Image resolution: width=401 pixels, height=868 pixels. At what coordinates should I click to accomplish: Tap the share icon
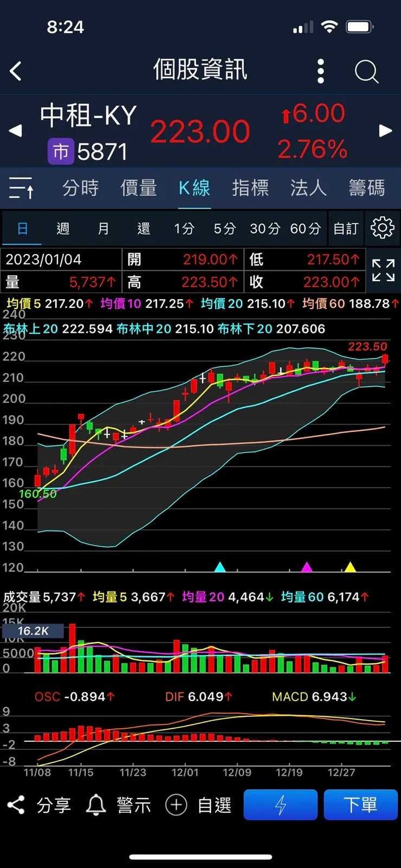pyautogui.click(x=16, y=805)
